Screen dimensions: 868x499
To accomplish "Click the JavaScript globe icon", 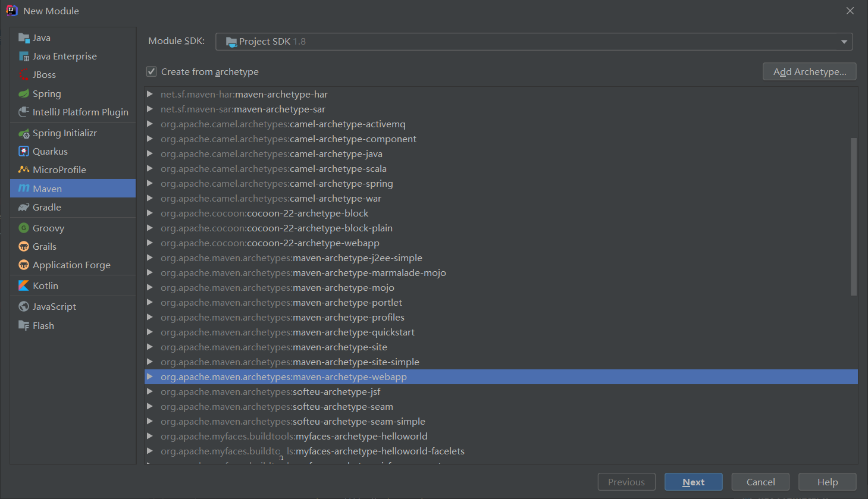I will click(x=24, y=306).
